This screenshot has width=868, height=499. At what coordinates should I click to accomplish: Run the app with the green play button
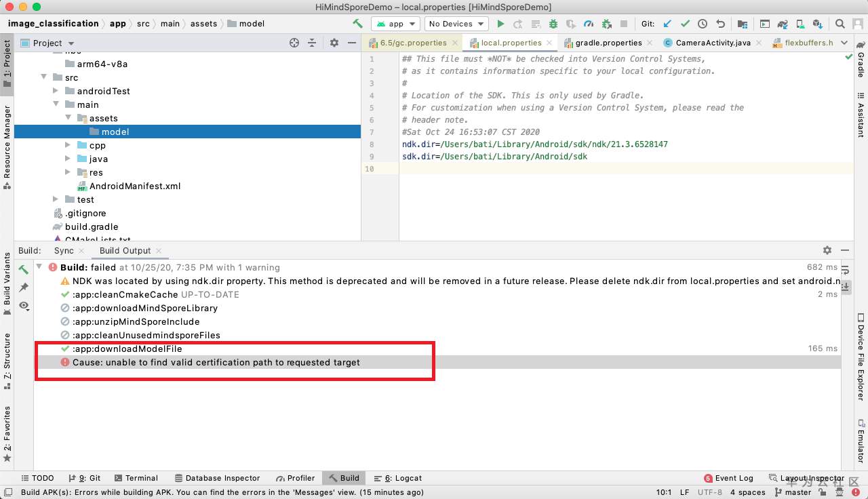click(x=500, y=24)
